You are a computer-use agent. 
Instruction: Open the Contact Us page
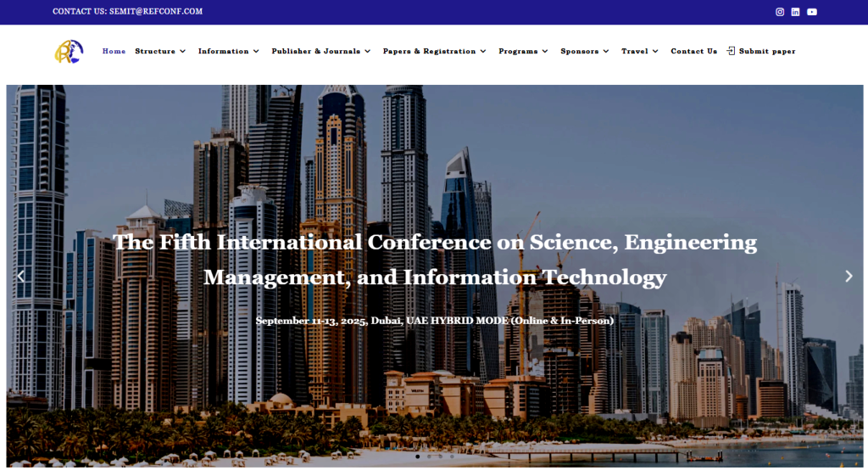click(x=693, y=52)
